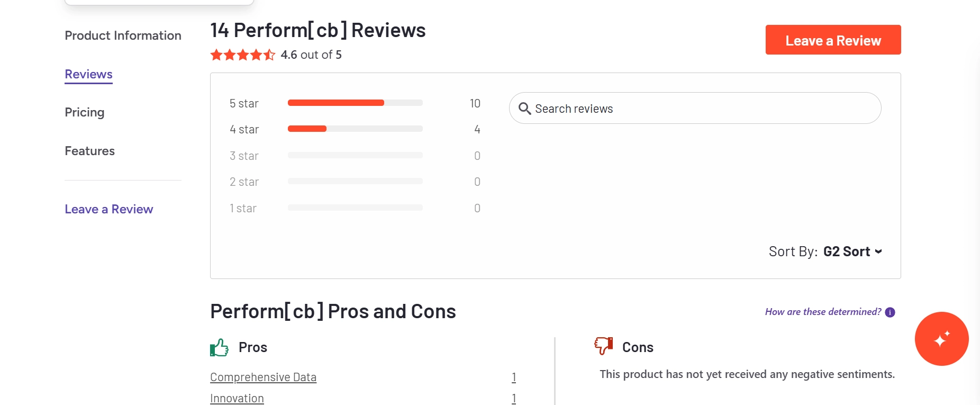Open the Product Information section
This screenshot has width=980, height=405.
click(123, 35)
